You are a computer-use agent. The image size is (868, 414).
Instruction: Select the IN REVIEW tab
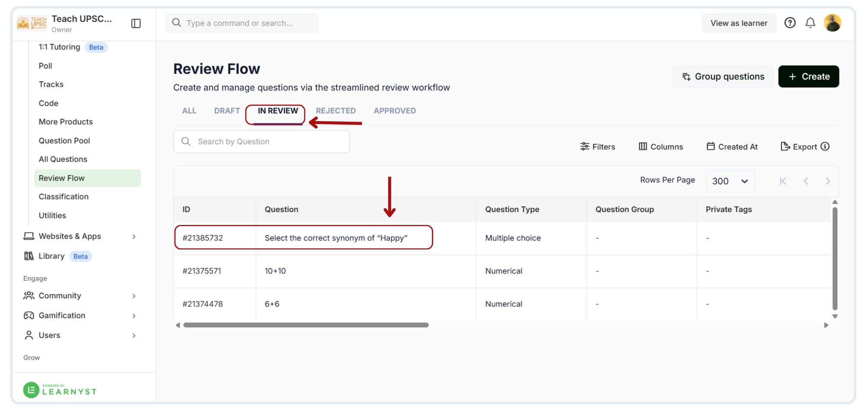coord(278,111)
